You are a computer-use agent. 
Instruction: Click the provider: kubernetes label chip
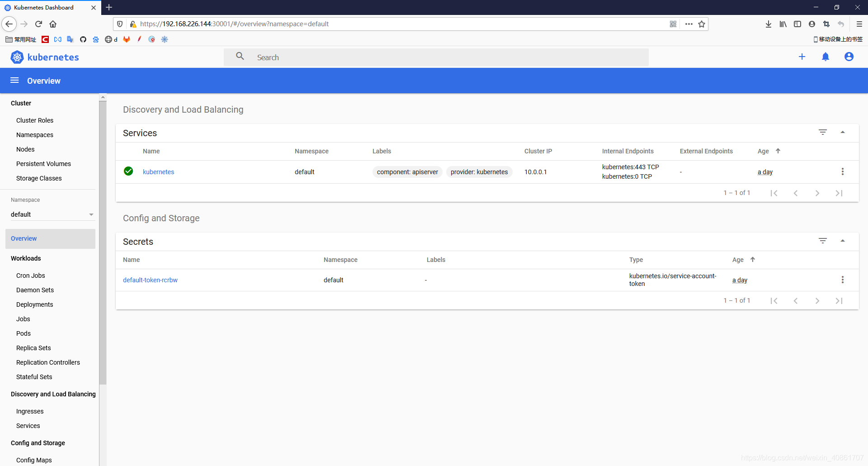pos(479,172)
